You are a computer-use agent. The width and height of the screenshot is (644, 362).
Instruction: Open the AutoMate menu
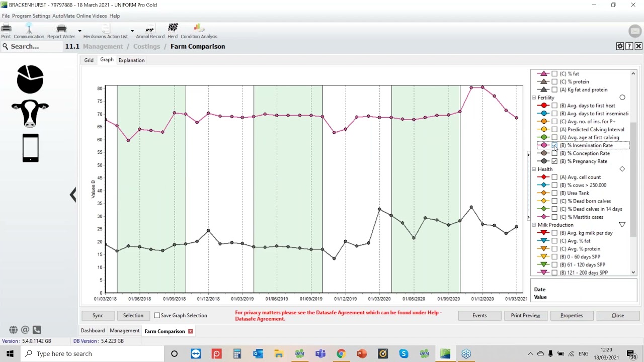[x=63, y=16]
